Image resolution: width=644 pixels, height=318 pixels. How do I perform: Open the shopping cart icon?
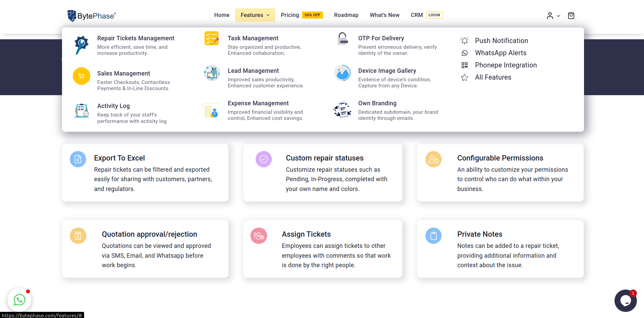click(x=571, y=16)
